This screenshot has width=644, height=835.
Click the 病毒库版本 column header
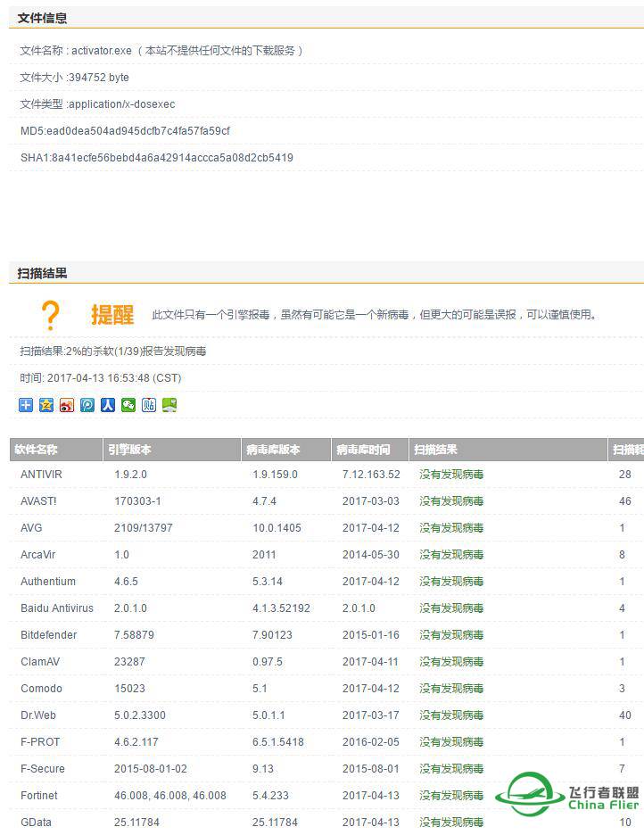click(x=286, y=450)
